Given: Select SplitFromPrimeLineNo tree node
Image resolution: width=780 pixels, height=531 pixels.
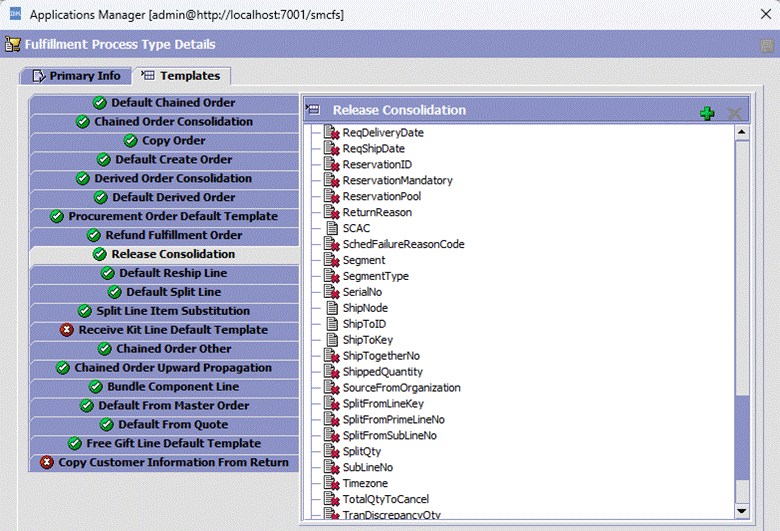Looking at the screenshot, I should 393,420.
